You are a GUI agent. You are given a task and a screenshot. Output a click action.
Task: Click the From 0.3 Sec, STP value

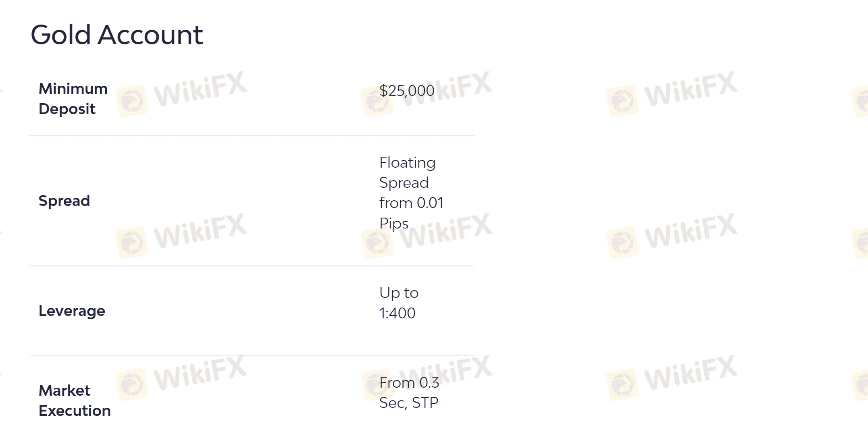tap(409, 393)
